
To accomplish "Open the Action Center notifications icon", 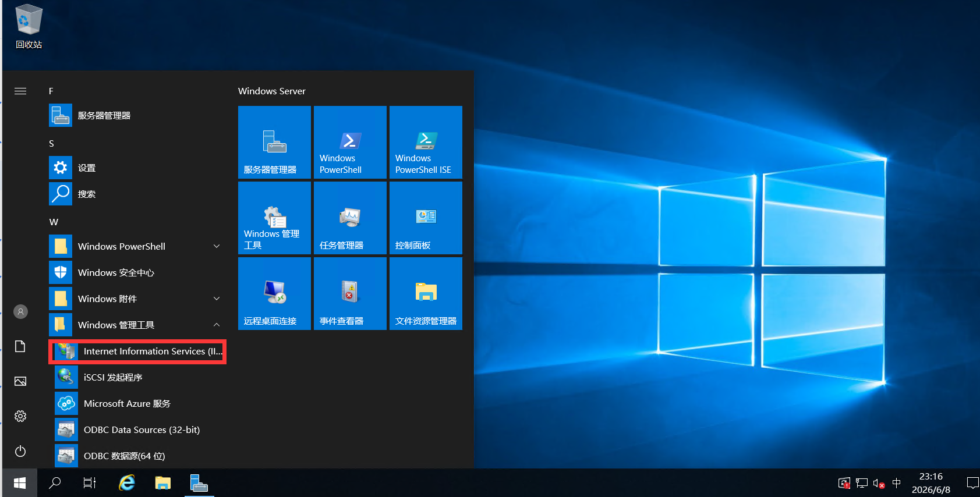I will click(972, 483).
